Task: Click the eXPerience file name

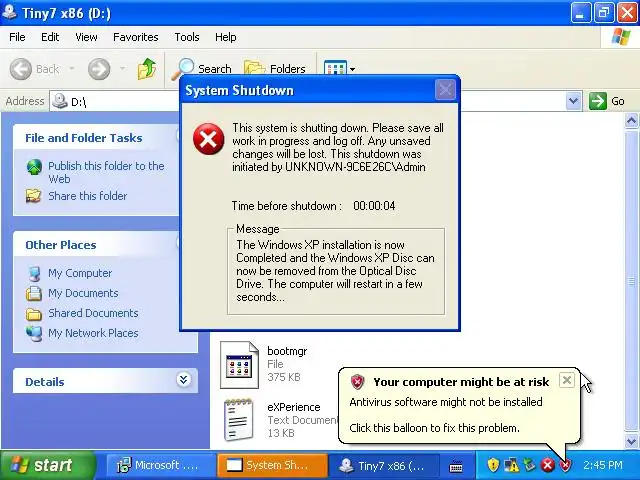Action: point(294,407)
